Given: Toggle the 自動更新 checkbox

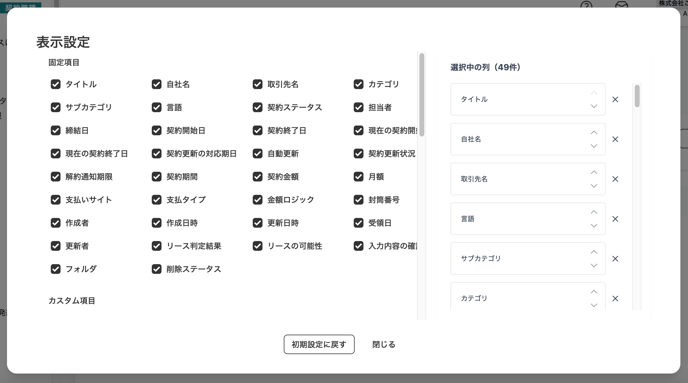Looking at the screenshot, I should coord(258,154).
